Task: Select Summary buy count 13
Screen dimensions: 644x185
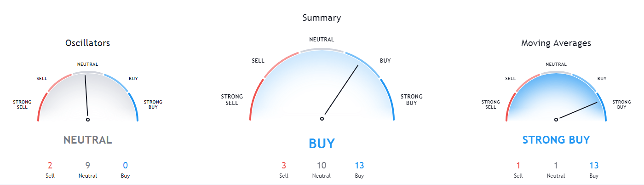Action: [x=359, y=166]
